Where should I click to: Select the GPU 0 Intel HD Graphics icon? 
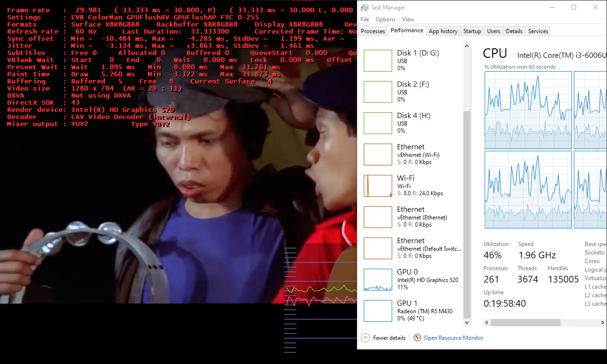click(377, 279)
